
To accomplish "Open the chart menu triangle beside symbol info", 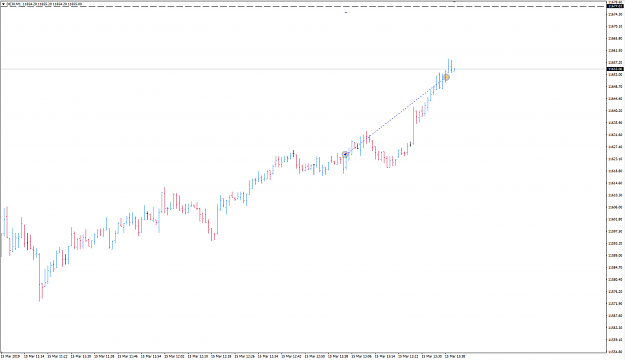I will point(4,4).
